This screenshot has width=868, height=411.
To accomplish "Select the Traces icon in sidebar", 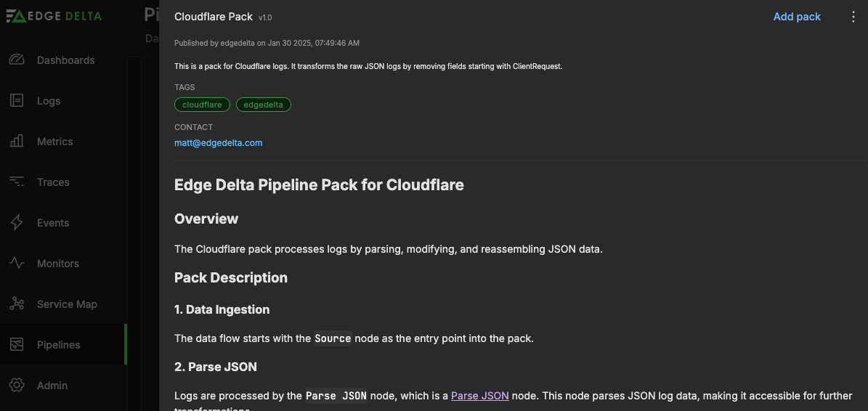I will tap(17, 182).
